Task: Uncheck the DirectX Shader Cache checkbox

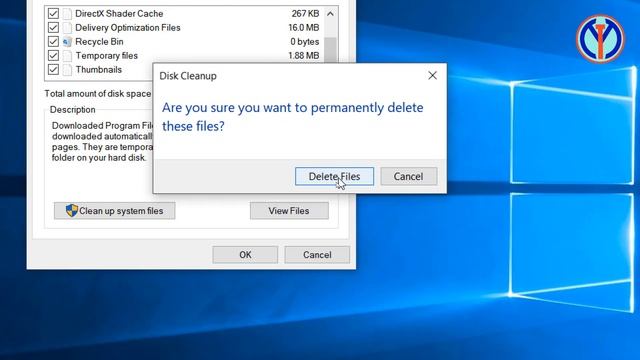Action: tap(53, 13)
